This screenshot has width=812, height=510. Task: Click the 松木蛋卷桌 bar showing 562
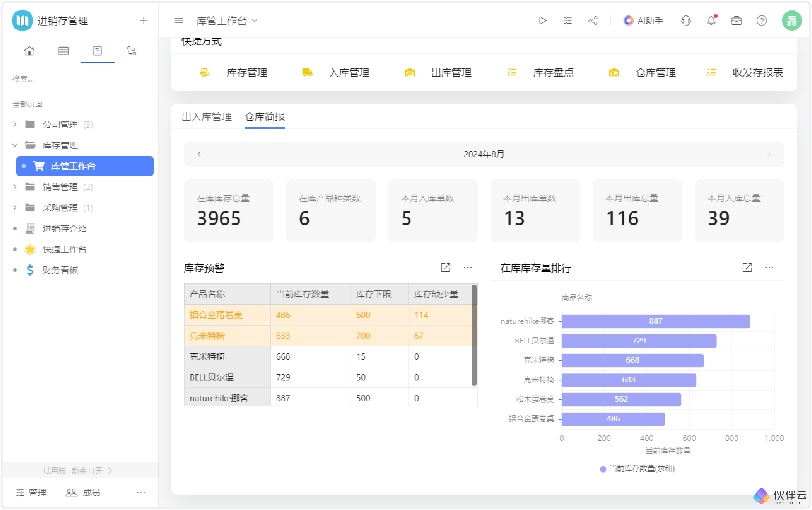pos(621,399)
